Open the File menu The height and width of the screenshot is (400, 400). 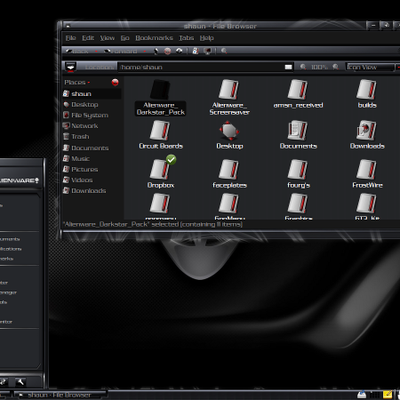[71, 38]
